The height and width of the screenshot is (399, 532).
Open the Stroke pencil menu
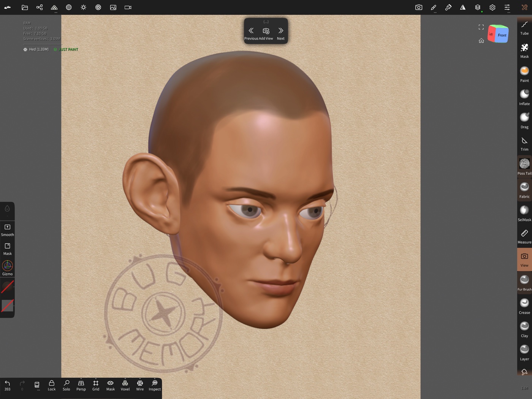pos(434,7)
